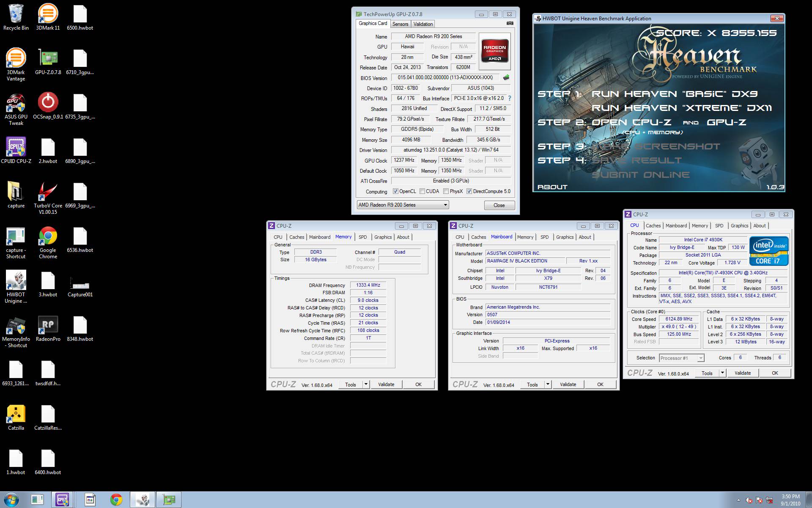
Task: Open the GPU-Z.0.7.8 desktop icon
Action: pyautogui.click(x=48, y=62)
